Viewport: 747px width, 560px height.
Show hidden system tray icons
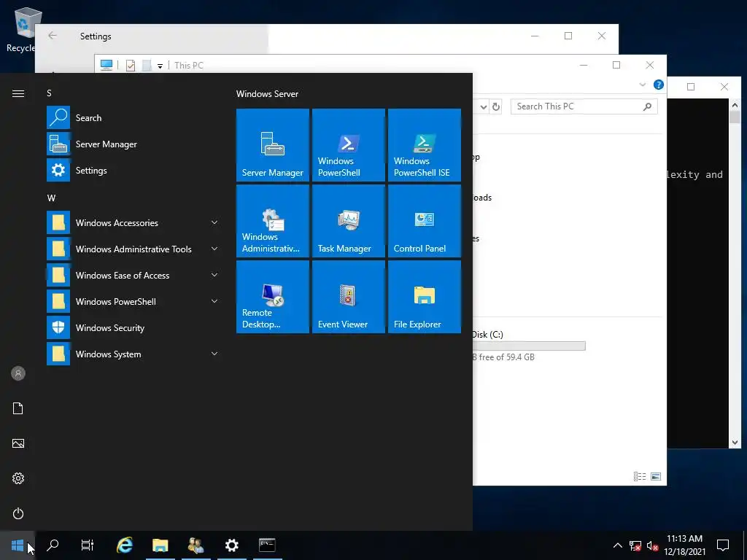(617, 545)
